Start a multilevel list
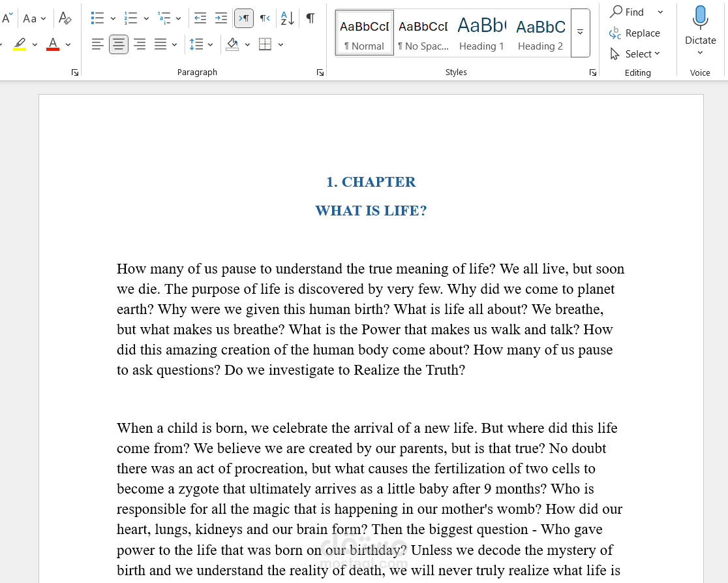 click(x=164, y=18)
